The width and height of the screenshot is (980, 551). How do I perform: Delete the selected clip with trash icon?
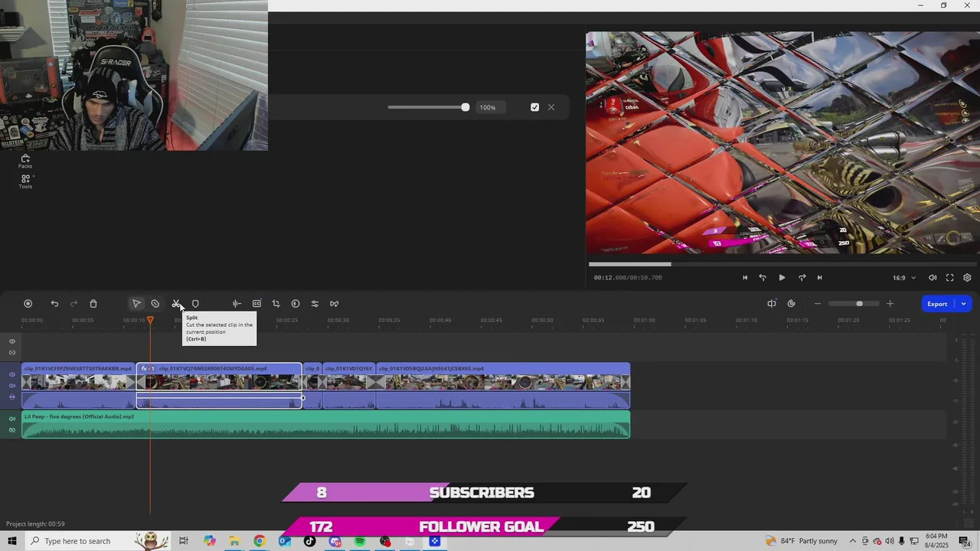pyautogui.click(x=93, y=304)
